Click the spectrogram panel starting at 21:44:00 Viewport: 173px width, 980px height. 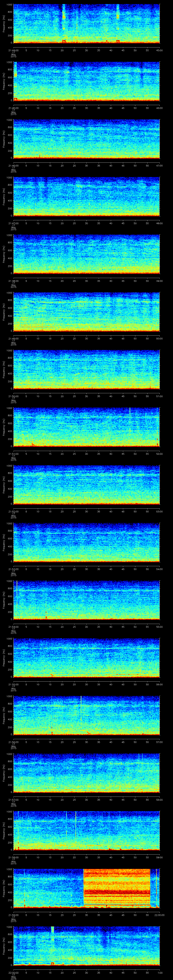tap(86, 24)
